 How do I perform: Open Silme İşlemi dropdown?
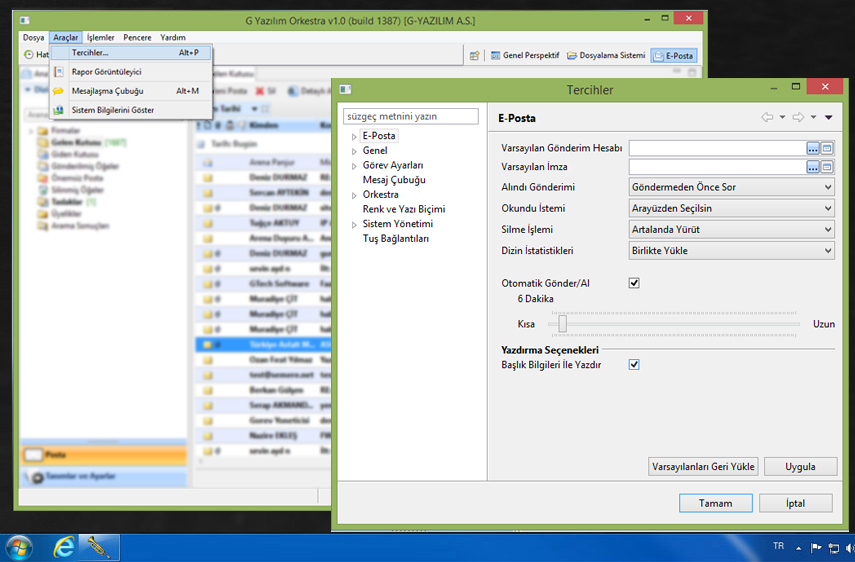(731, 229)
